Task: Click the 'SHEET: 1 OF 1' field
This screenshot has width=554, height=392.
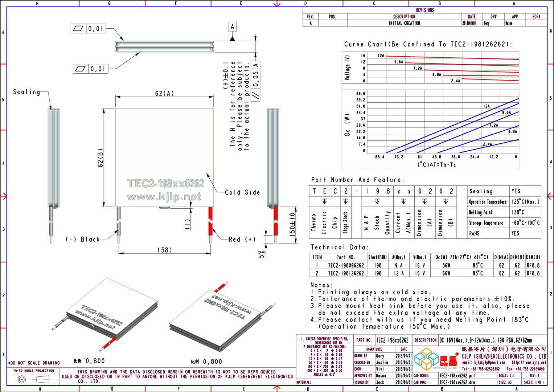Action: pos(534,382)
